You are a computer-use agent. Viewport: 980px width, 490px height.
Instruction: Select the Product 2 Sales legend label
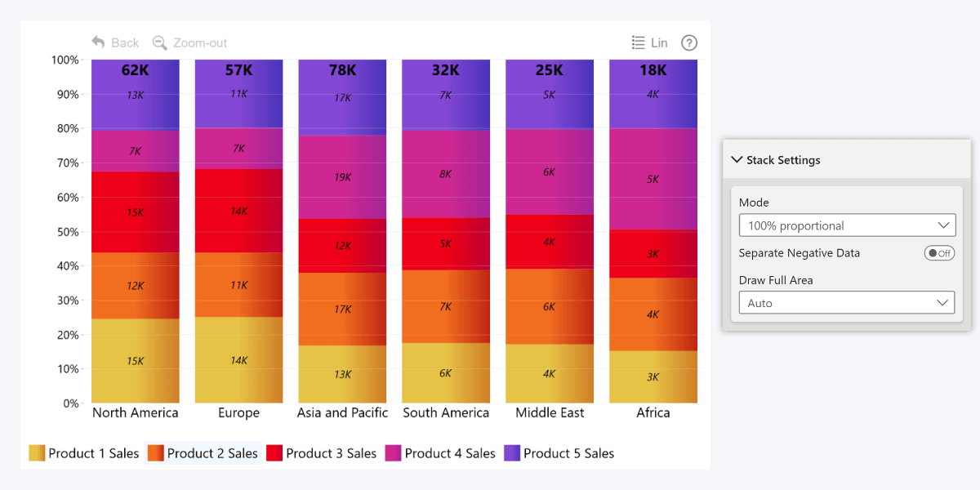[x=212, y=453]
